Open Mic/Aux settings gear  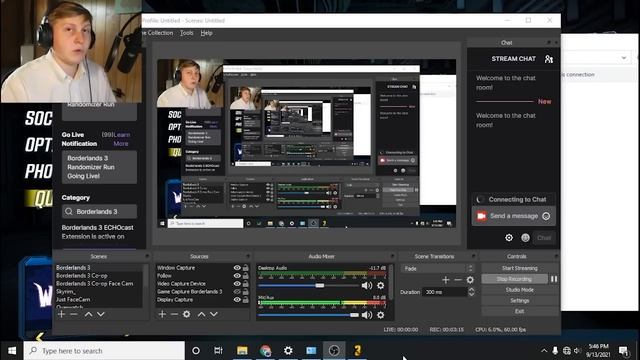380,315
